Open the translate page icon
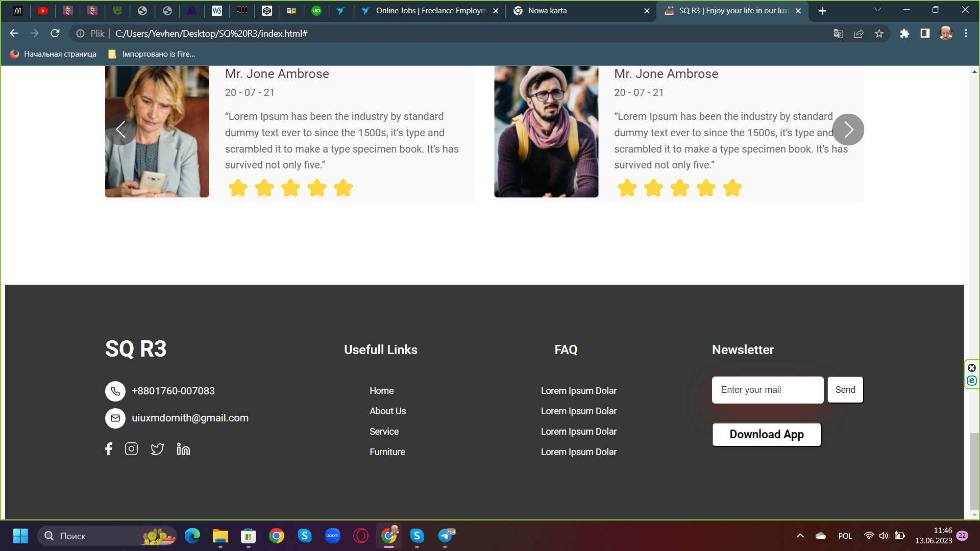Screen dimensions: 980x551 pos(838,34)
